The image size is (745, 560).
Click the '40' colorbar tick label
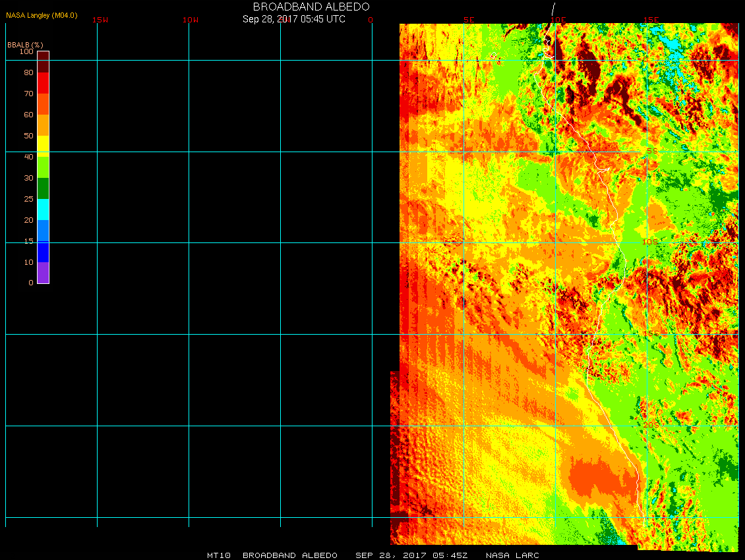click(28, 157)
